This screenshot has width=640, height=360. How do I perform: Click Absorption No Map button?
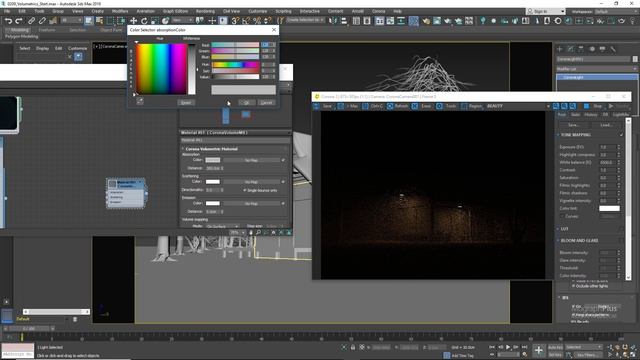[x=251, y=160]
